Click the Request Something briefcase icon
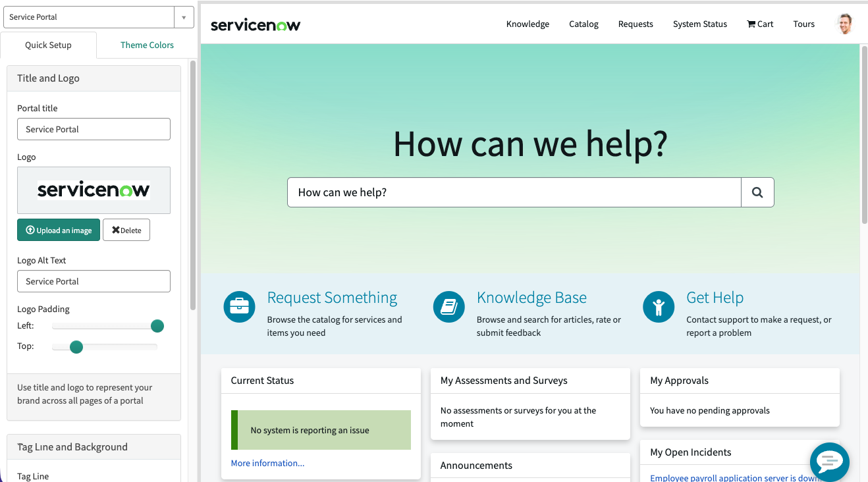The width and height of the screenshot is (868, 482). [x=239, y=307]
